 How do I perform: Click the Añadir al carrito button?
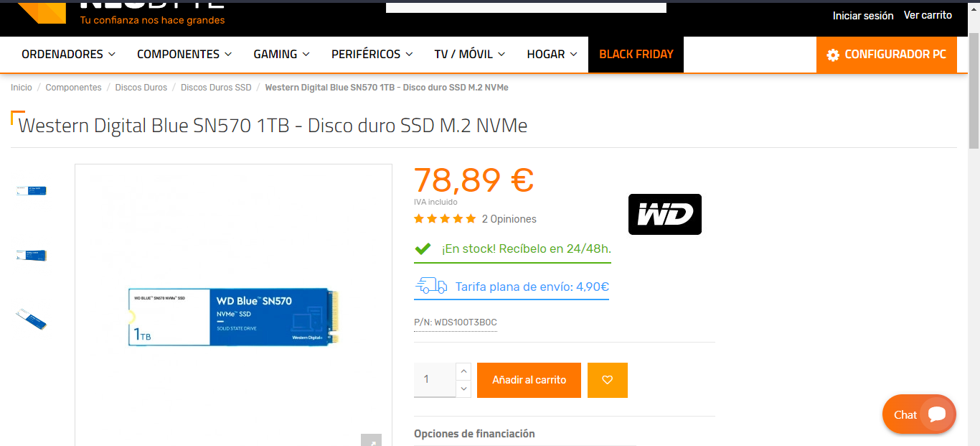point(529,380)
